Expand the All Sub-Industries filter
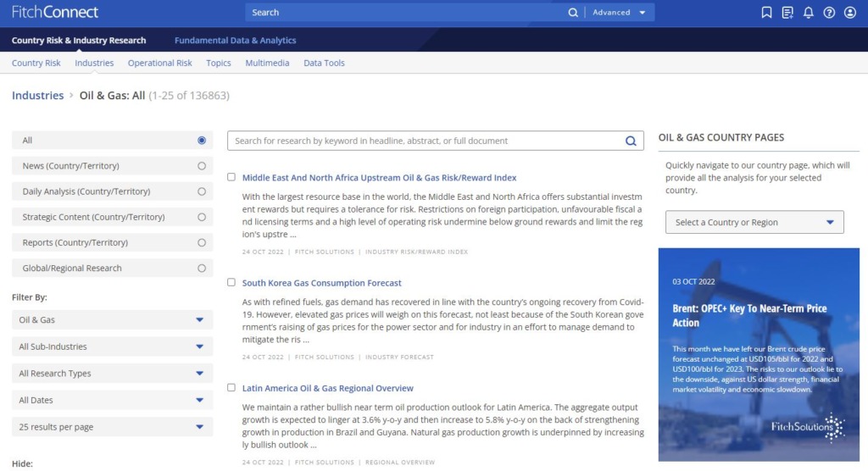Screen dimensions: 868x471 tap(112, 346)
